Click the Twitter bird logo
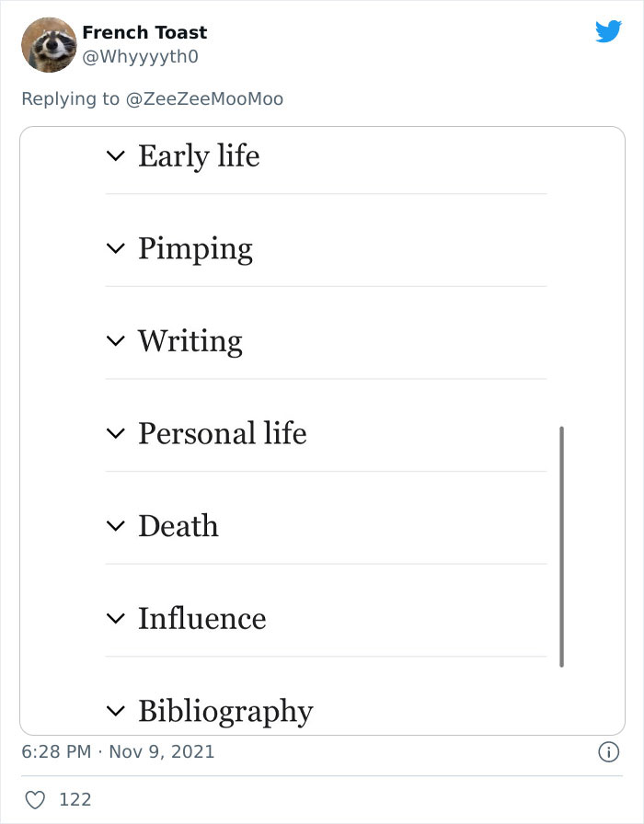Screen dimensions: 644x824 (609, 31)
